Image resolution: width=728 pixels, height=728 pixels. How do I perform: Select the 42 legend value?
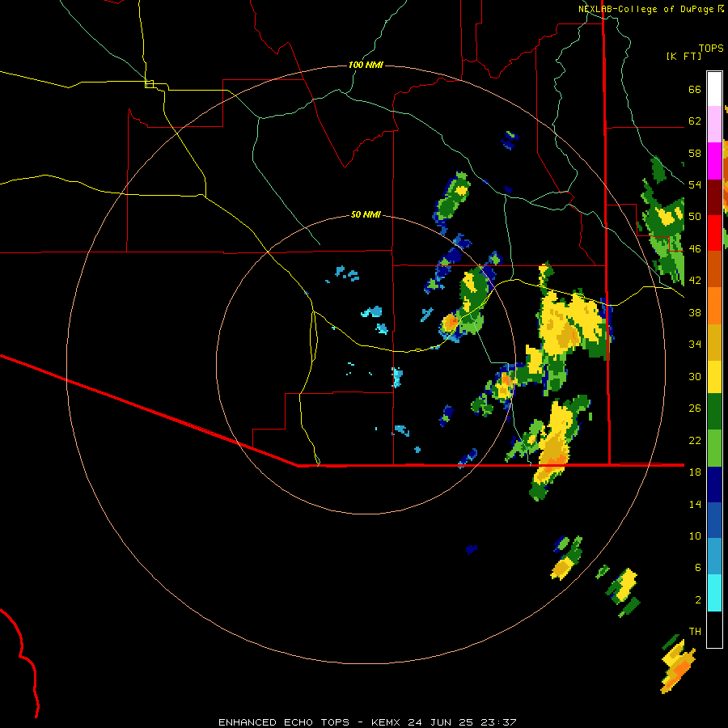(x=695, y=281)
